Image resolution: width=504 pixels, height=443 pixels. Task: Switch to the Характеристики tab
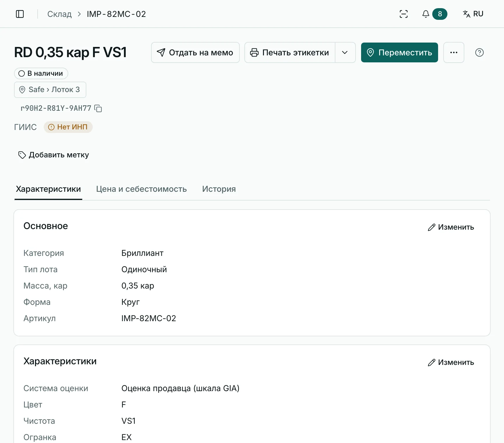[x=48, y=189]
